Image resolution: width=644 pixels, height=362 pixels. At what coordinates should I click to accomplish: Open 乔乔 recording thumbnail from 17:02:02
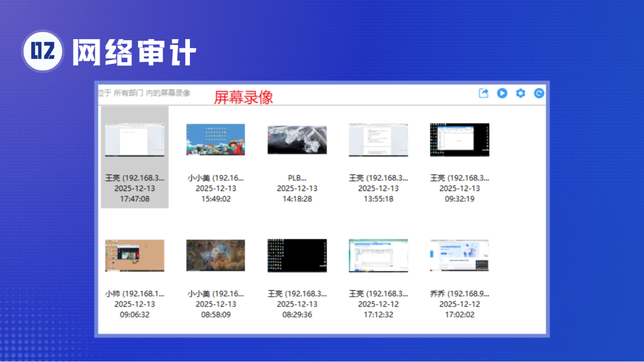pos(459,256)
